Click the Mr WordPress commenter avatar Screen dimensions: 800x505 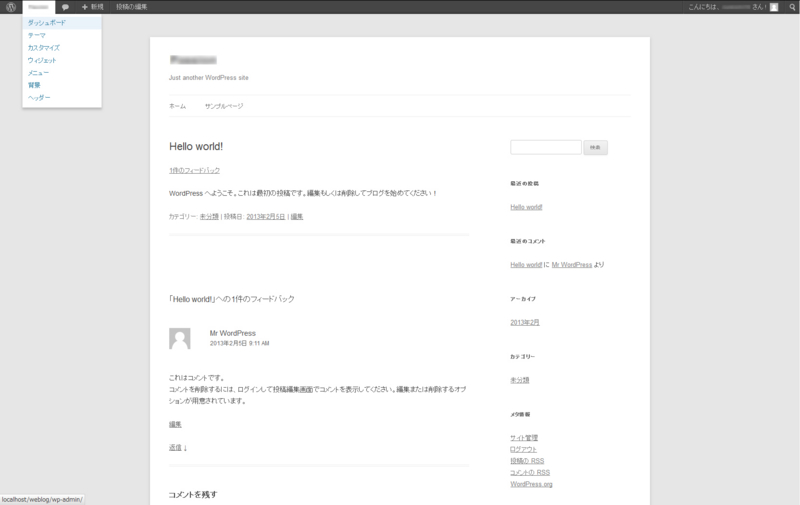(x=180, y=339)
